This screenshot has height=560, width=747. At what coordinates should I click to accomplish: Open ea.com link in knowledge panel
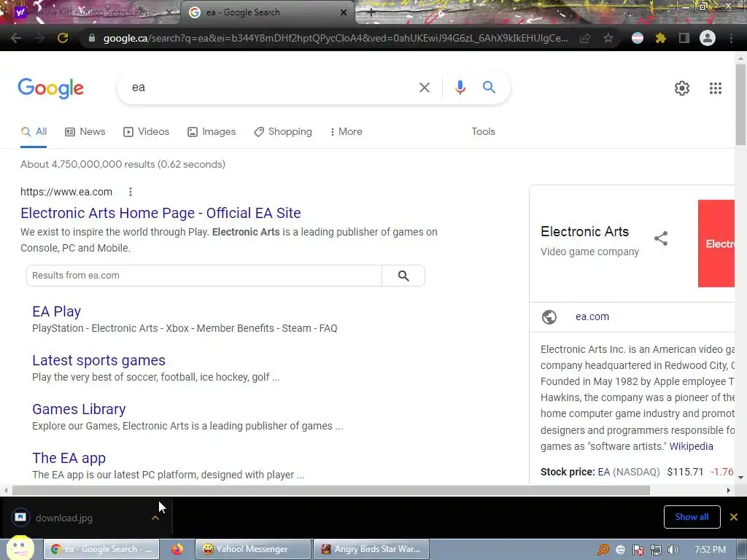click(x=592, y=316)
